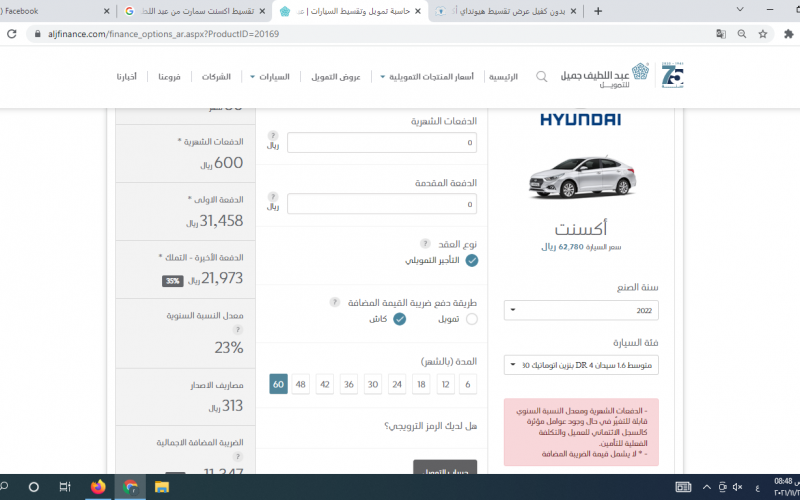This screenshot has width=800, height=500.
Task: Choose 36 months duration
Action: tap(348, 384)
